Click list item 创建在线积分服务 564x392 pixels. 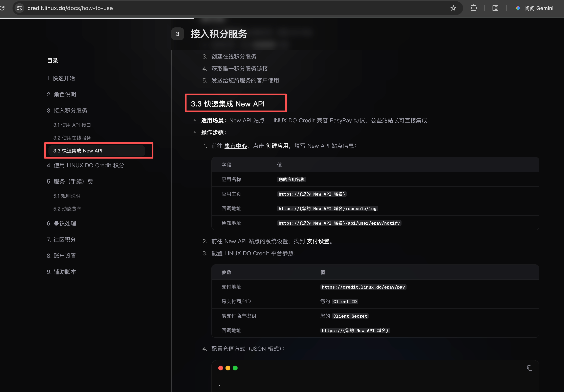[x=234, y=57]
